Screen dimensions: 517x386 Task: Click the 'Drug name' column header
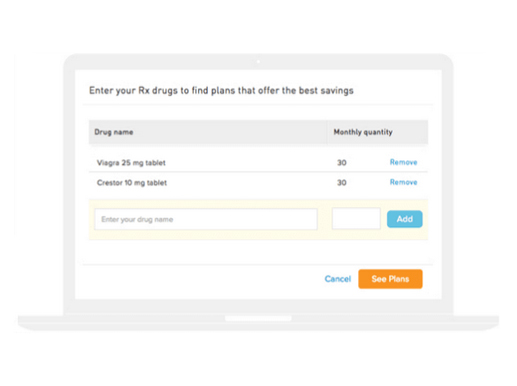pos(114,132)
